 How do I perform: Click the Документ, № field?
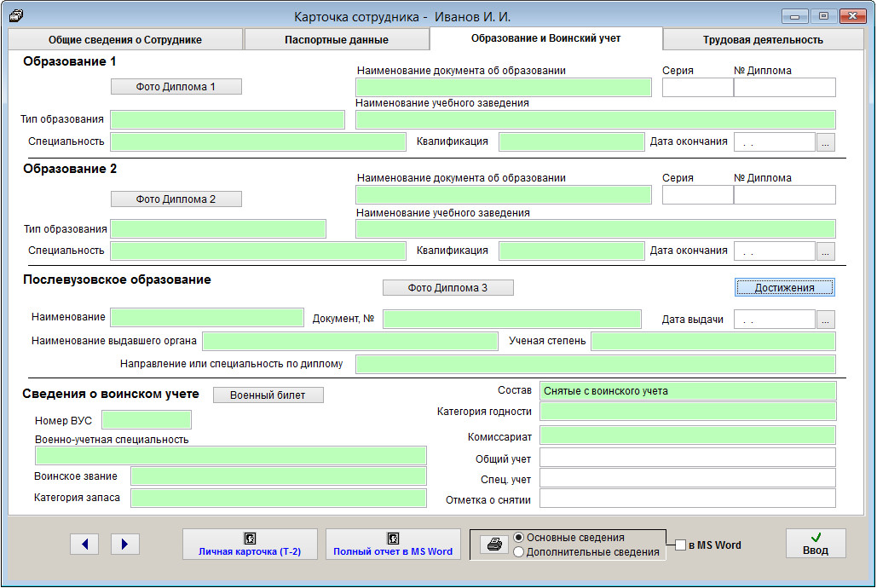pyautogui.click(x=512, y=319)
